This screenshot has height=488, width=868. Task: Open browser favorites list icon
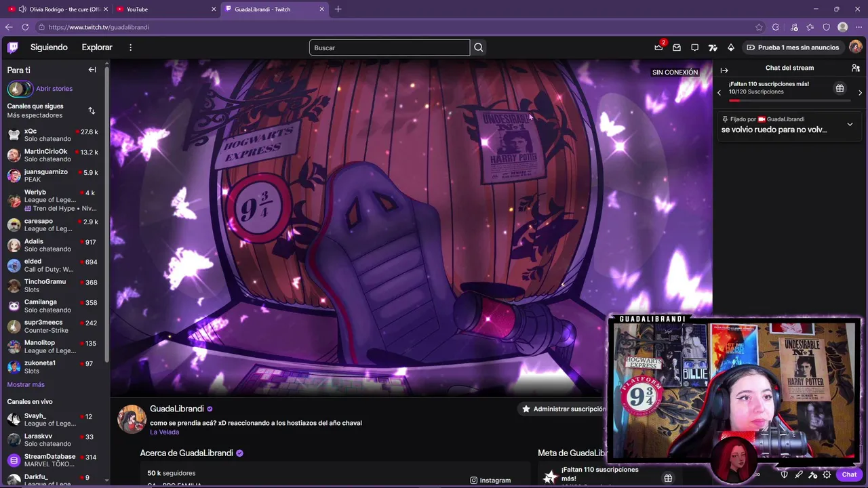tap(810, 27)
